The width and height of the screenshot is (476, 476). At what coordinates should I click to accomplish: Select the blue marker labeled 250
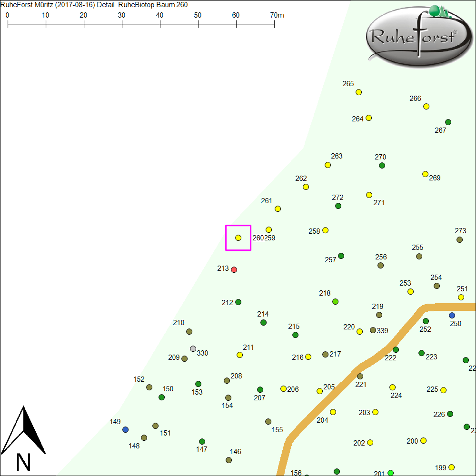[x=452, y=316]
